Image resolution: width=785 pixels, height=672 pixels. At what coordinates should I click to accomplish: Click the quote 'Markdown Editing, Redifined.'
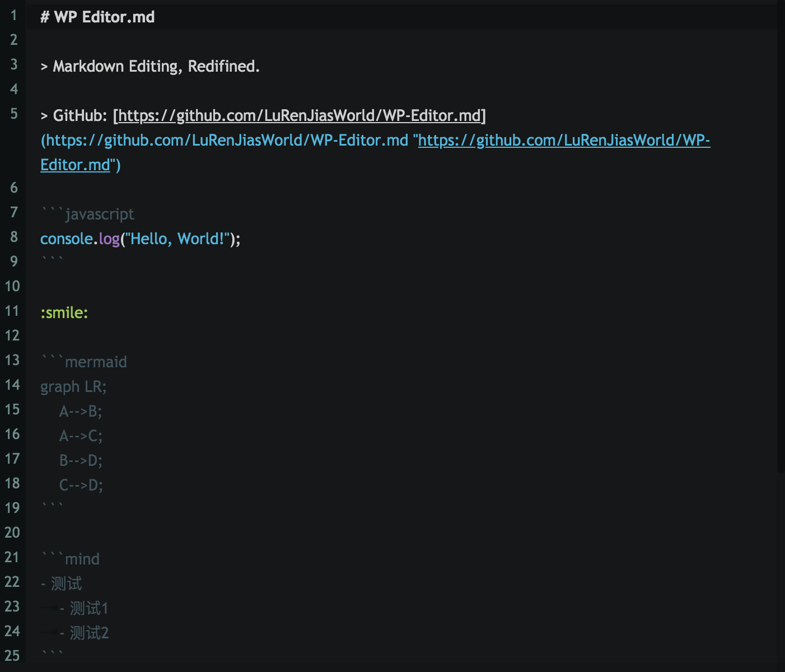coord(156,66)
